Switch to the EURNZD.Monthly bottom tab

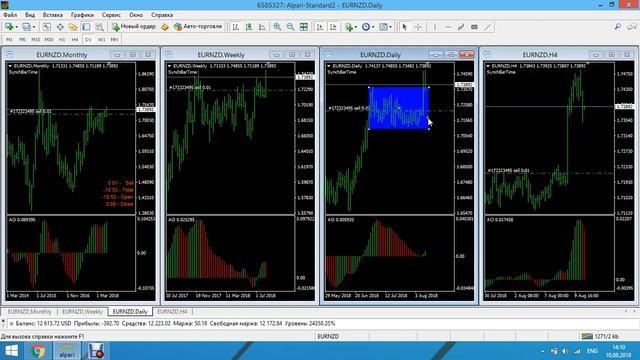(29, 311)
